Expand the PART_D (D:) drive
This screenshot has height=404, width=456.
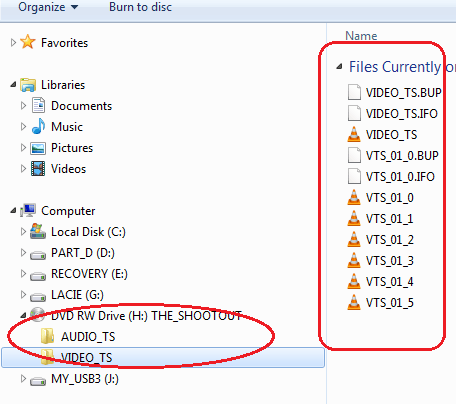23,253
